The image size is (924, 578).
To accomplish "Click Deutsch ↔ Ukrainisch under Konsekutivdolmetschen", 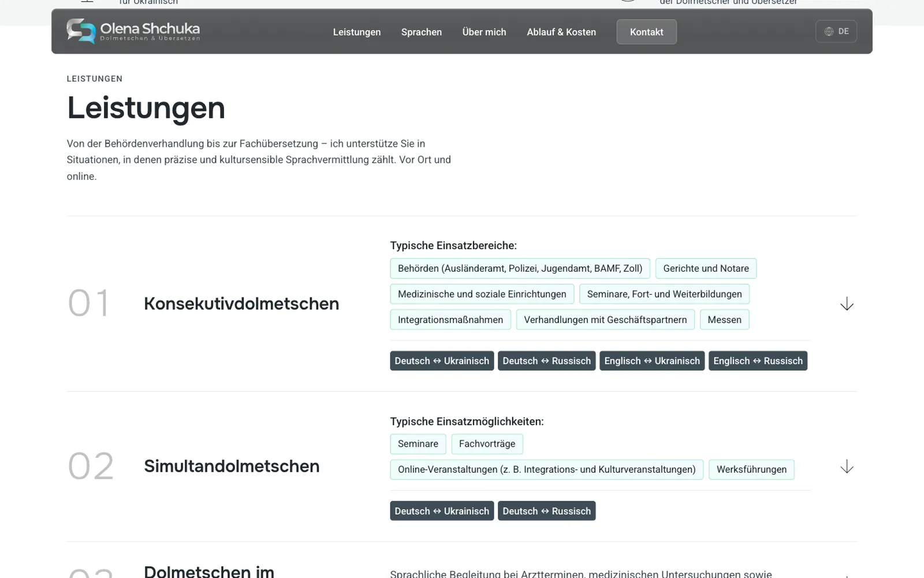I will (442, 361).
